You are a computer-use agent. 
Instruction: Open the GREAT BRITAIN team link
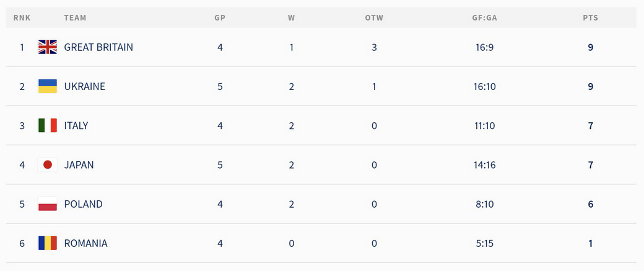(98, 47)
